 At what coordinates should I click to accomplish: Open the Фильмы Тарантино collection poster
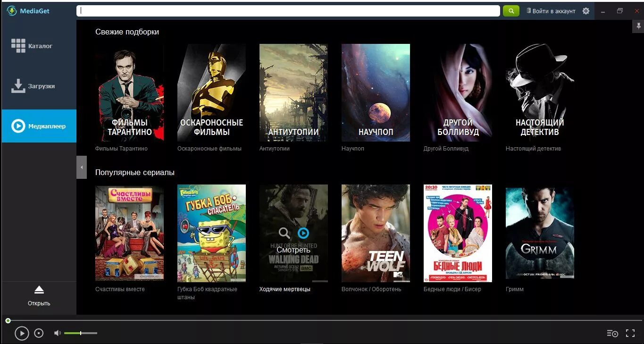tap(129, 92)
